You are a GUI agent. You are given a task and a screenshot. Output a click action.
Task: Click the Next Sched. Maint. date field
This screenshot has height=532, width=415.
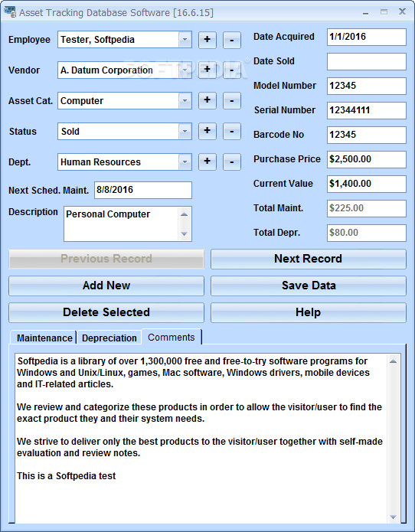(x=143, y=190)
